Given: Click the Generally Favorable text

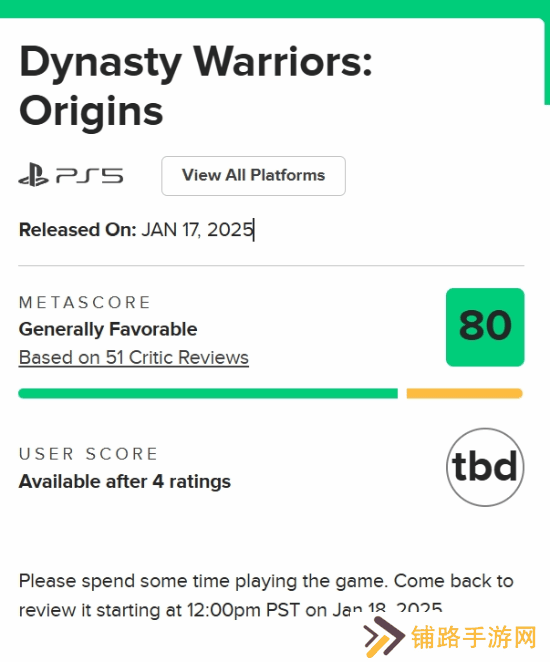Looking at the screenshot, I should (108, 329).
